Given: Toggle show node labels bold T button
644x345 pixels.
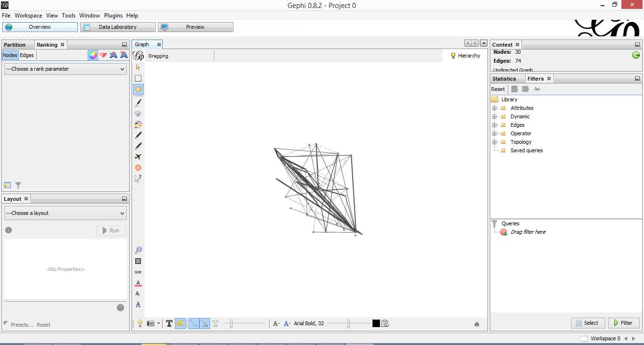Looking at the screenshot, I should click(169, 323).
